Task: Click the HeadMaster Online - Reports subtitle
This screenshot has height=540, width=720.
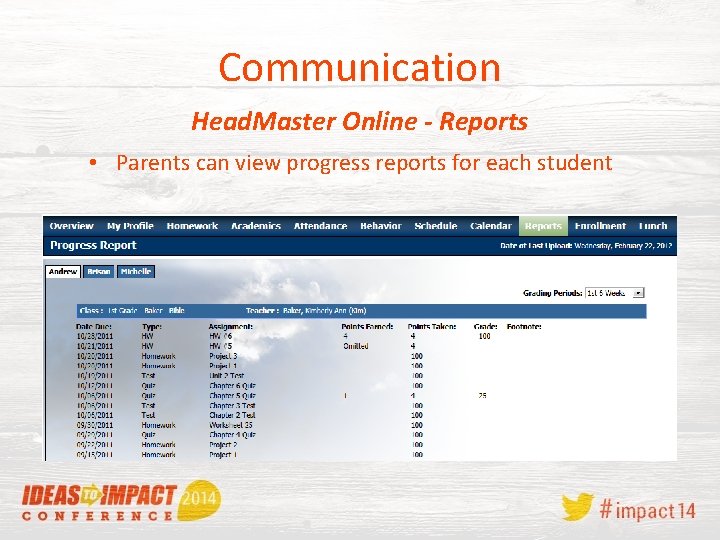Action: pos(360,121)
